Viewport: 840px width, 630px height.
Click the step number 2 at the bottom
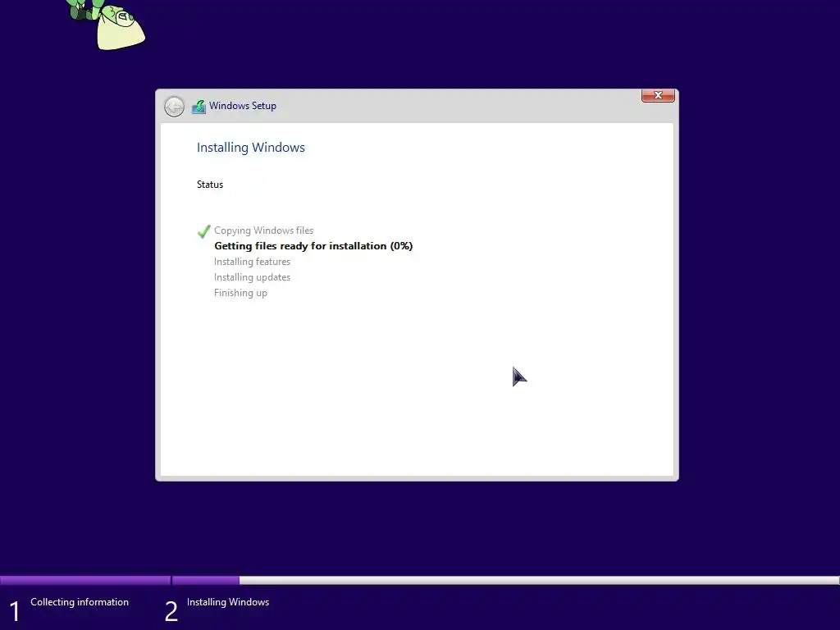click(x=171, y=611)
